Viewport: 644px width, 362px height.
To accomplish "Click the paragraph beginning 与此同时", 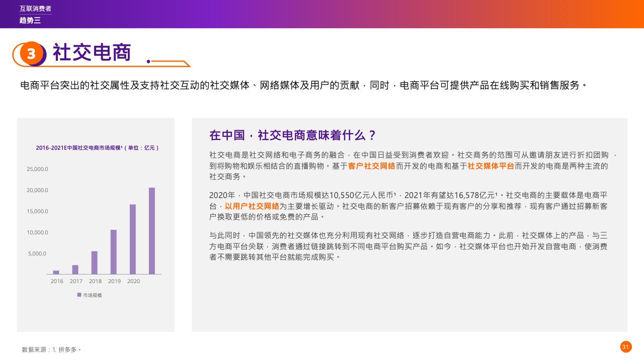I will [409, 246].
